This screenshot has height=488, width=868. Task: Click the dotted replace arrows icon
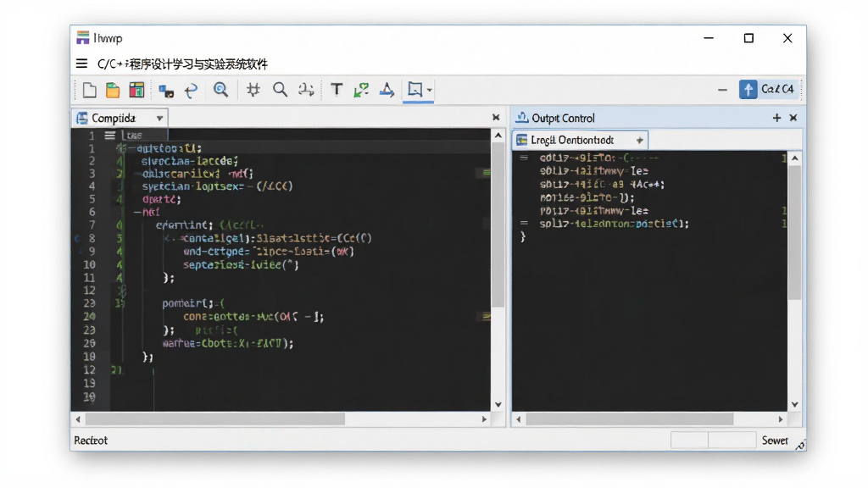[x=306, y=90]
